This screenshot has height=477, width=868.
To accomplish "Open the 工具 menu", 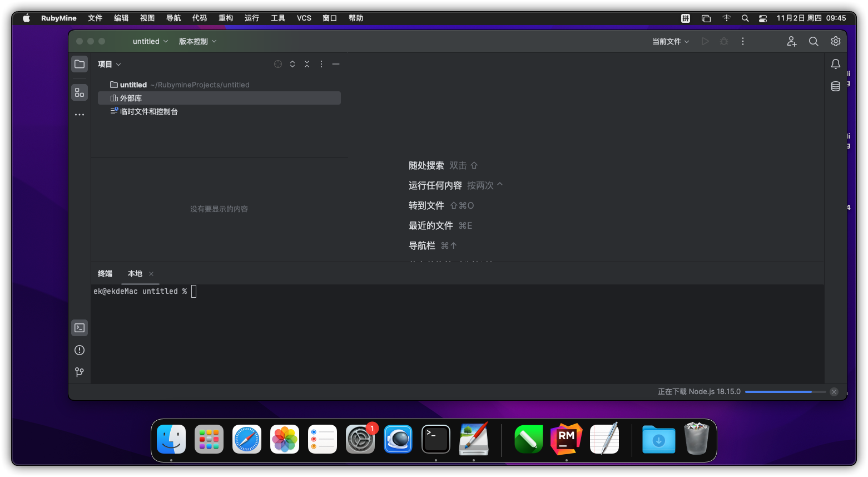I will click(278, 18).
